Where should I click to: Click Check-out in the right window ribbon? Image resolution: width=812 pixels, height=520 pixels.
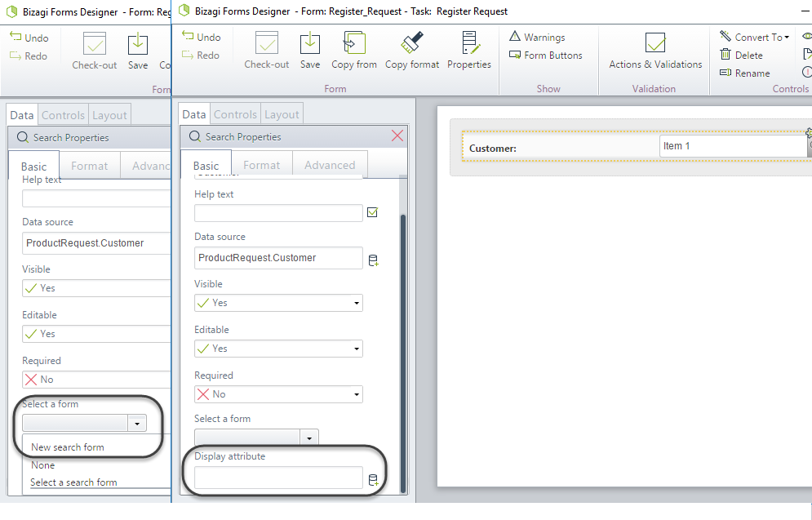click(x=267, y=51)
